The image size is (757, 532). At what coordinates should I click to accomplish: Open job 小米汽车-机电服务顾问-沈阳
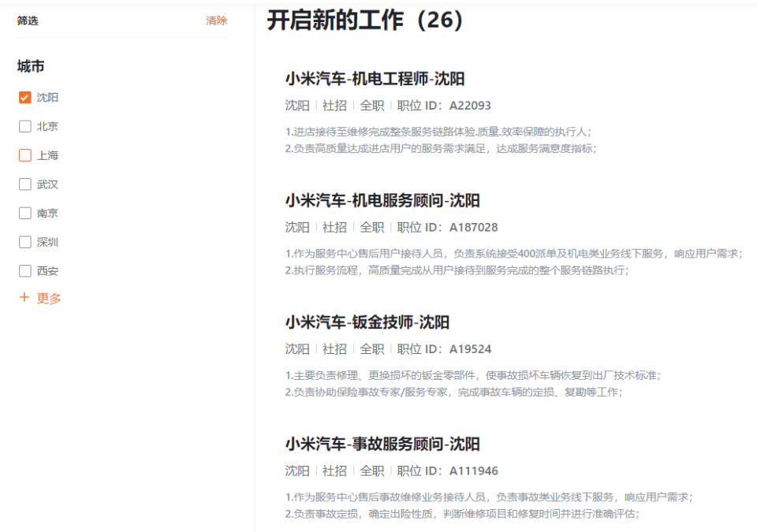[x=382, y=200]
